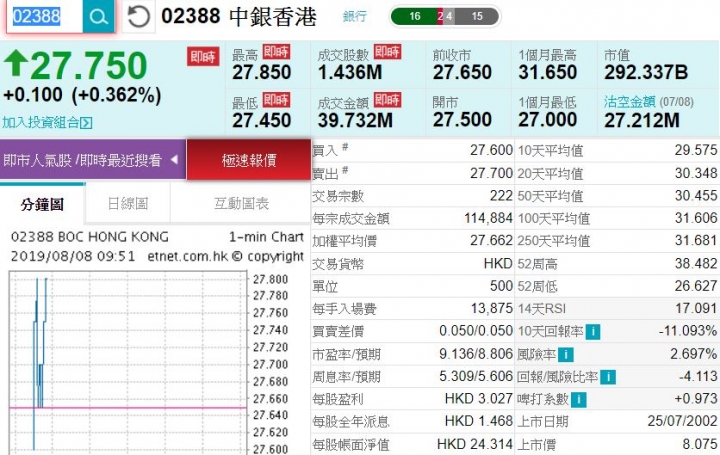Click the icon beside 加入投資組合
720x455 pixels.
(x=86, y=123)
